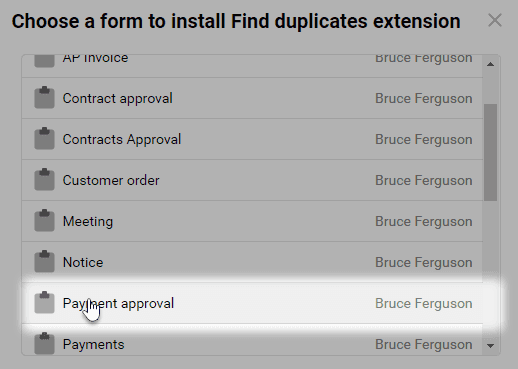The height and width of the screenshot is (369, 518).
Task: Click the Contract approval clipboard icon
Action: (44, 98)
